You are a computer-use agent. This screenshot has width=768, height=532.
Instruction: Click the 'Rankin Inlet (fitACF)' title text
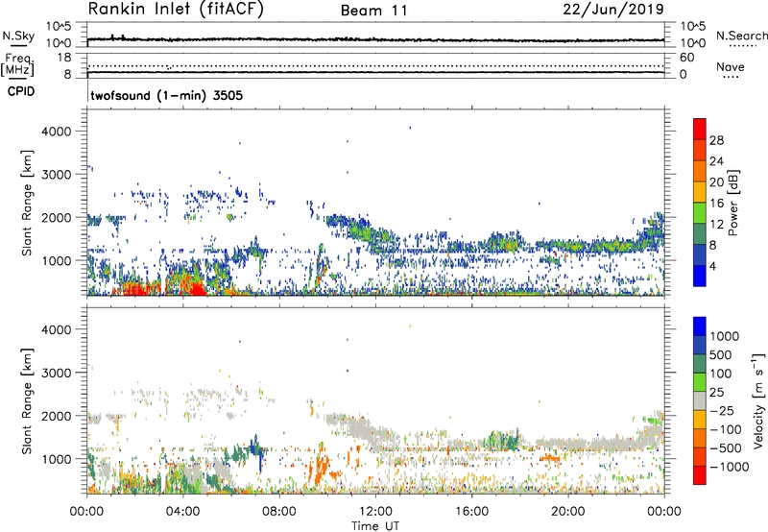point(176,10)
